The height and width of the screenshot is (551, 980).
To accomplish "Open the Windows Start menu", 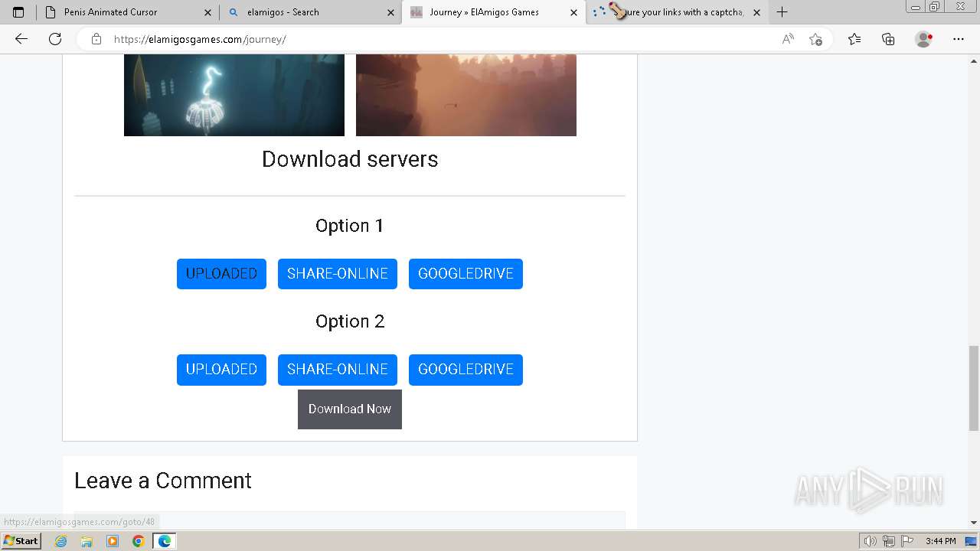I will [21, 541].
